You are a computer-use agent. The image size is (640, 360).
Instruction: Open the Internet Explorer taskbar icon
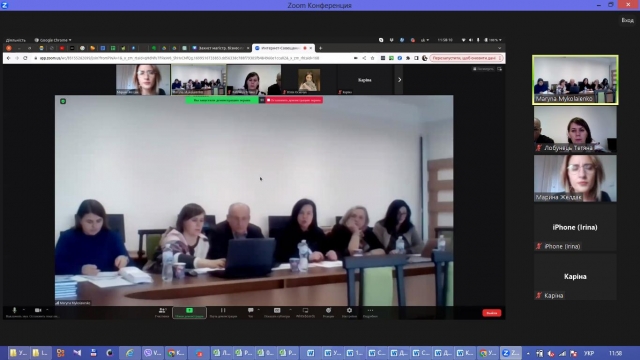[x=129, y=353]
